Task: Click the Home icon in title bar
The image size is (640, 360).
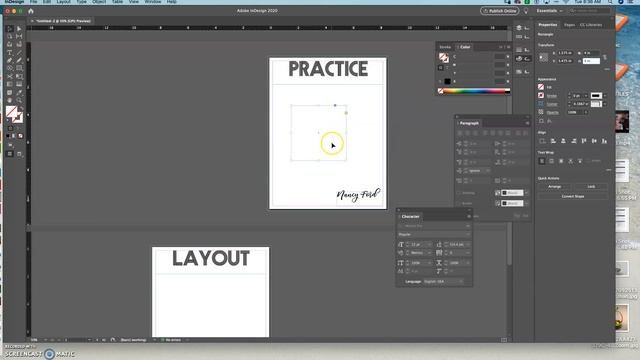Action: point(31,11)
